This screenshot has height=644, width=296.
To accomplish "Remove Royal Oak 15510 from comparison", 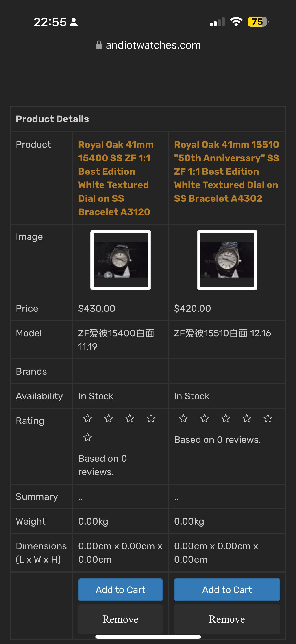I will (227, 619).
